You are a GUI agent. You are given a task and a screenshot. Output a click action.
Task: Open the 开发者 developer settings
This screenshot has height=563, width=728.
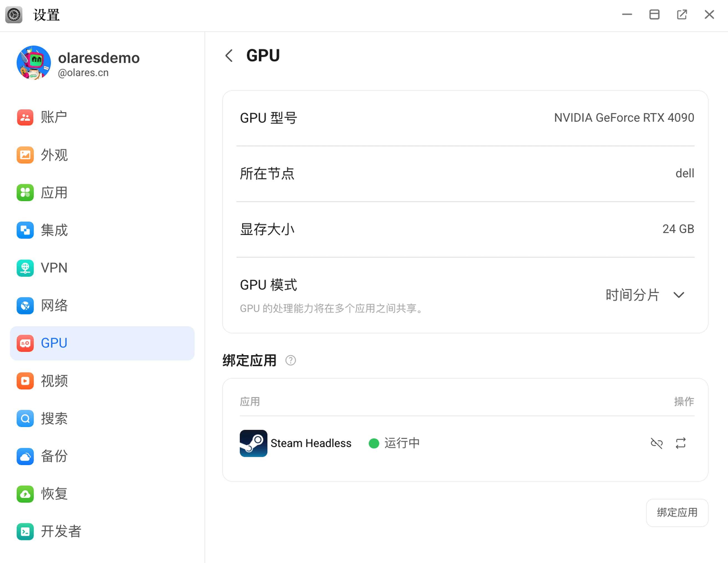coord(60,531)
